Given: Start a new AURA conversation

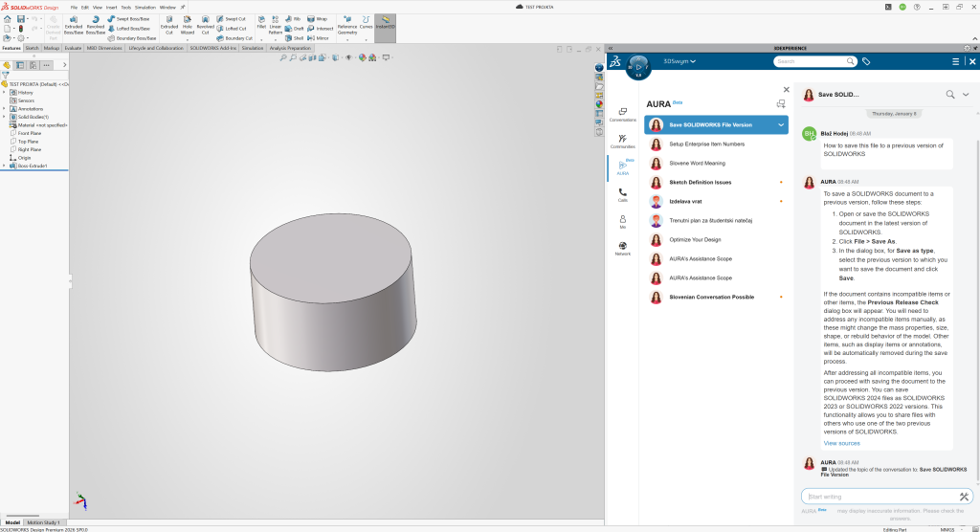Looking at the screenshot, I should pos(781,103).
